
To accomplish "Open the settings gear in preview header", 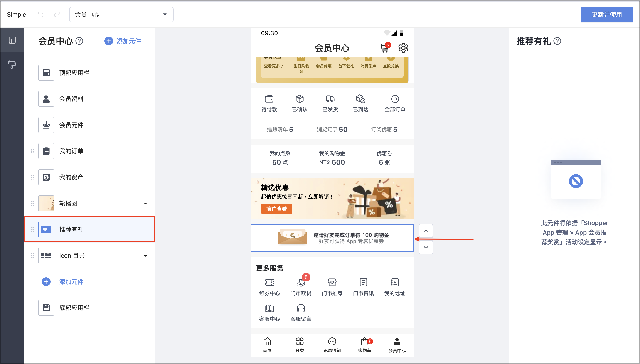I will pyautogui.click(x=403, y=48).
